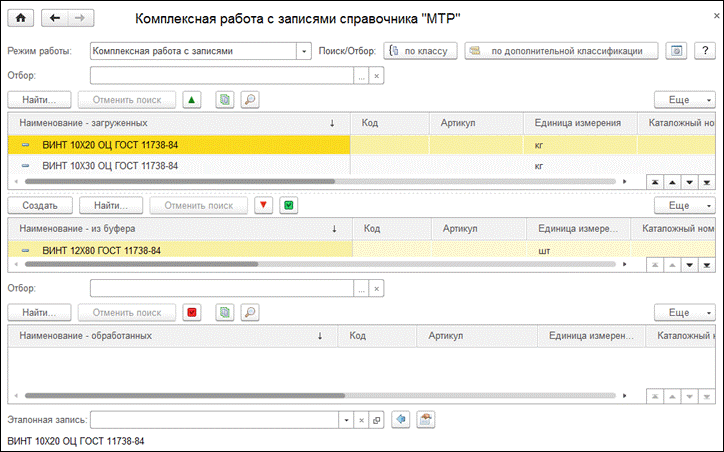
Task: Open search по классу
Action: (x=420, y=51)
